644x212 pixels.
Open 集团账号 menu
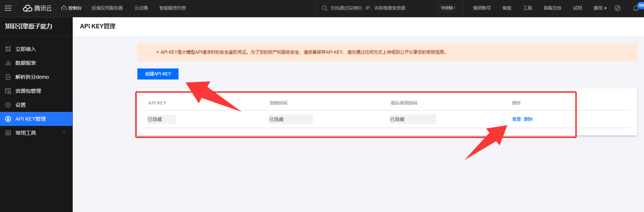pyautogui.click(x=482, y=8)
